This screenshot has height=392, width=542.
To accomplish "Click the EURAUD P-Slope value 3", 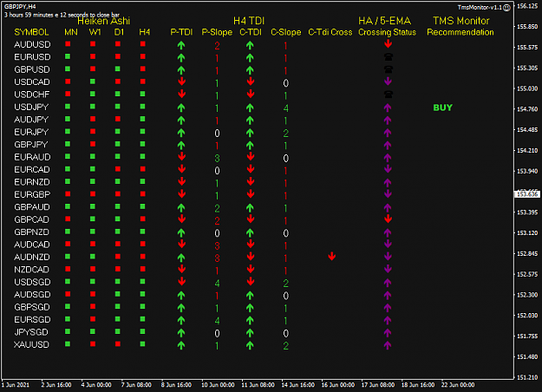I will (x=217, y=159).
